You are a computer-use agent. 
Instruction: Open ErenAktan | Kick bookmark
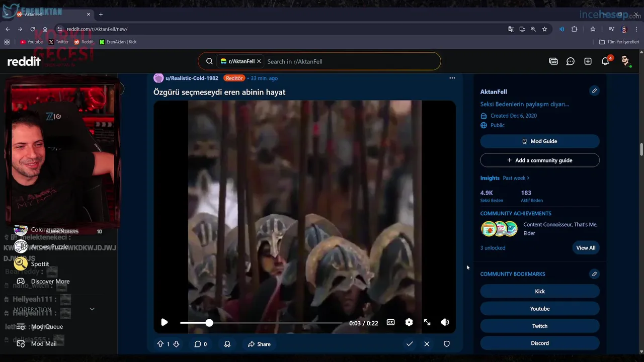pyautogui.click(x=118, y=42)
